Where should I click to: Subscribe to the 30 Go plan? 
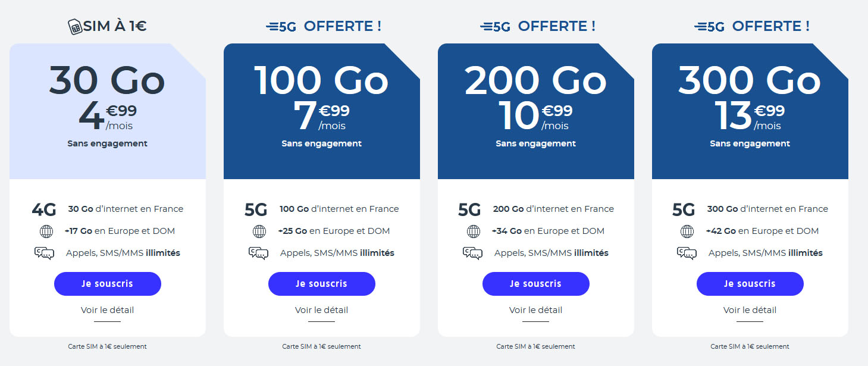(x=108, y=284)
